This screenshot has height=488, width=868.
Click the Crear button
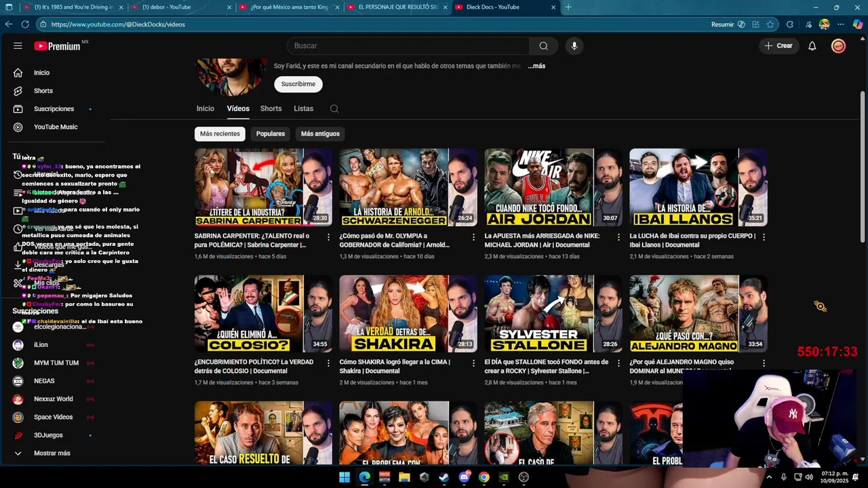(778, 45)
